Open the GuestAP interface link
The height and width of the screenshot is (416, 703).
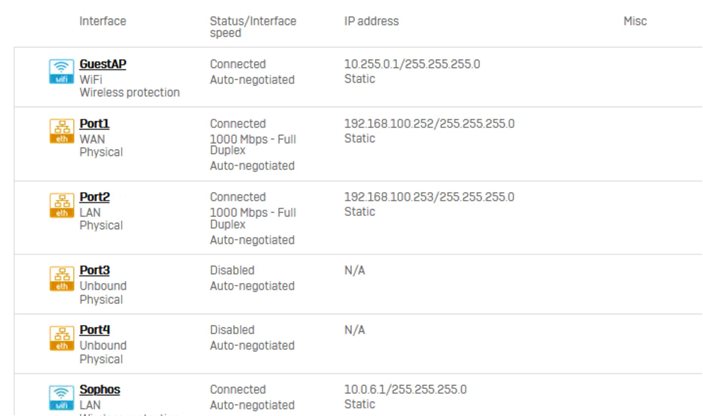click(103, 64)
